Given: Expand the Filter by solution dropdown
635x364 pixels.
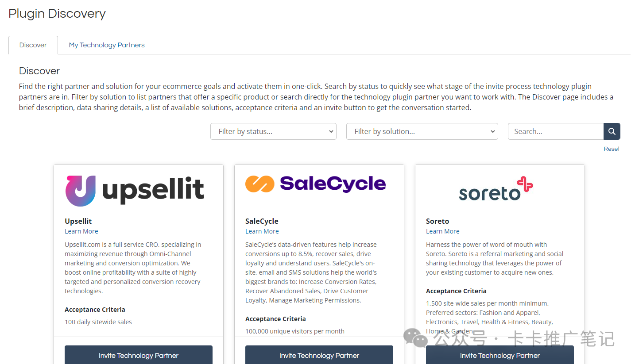Looking at the screenshot, I should [422, 131].
